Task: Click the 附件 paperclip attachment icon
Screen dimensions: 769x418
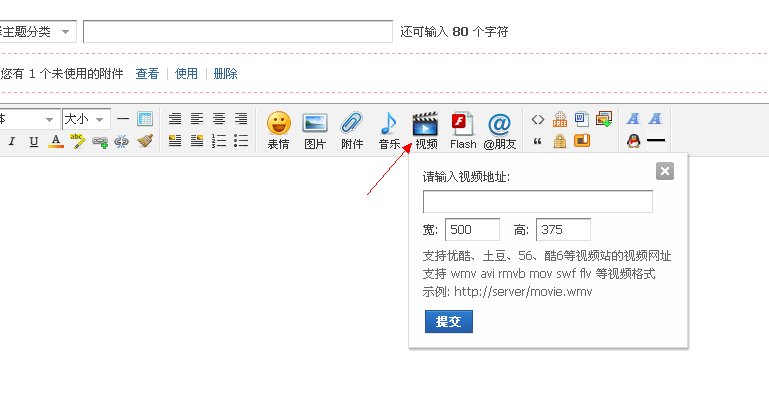Action: point(352,130)
